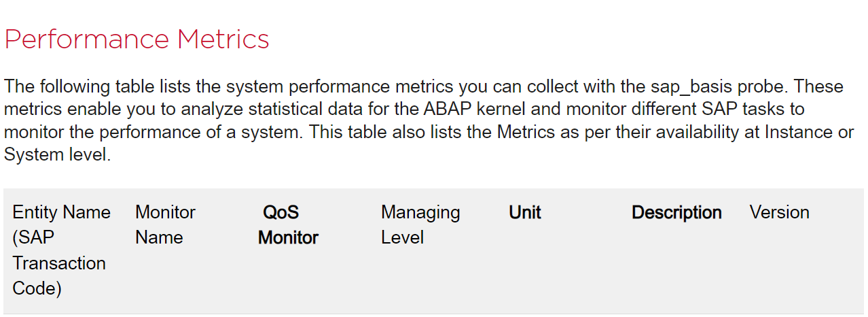Select the bold QoS Monitor header
The width and height of the screenshot is (868, 317).
(x=288, y=224)
